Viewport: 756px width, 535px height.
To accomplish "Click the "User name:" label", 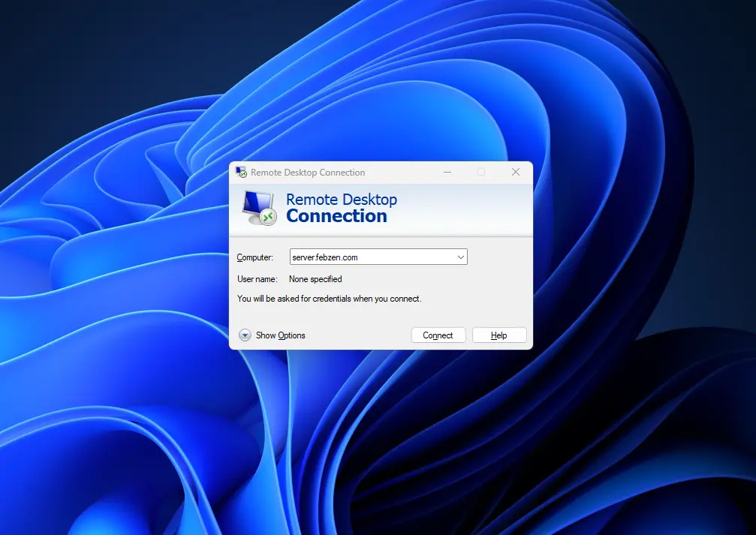I will point(258,279).
